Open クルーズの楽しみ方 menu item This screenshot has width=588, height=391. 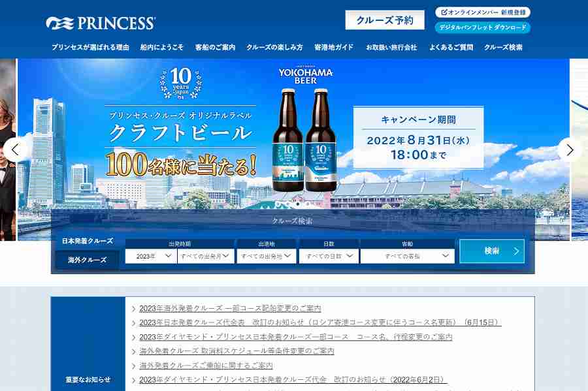click(274, 47)
